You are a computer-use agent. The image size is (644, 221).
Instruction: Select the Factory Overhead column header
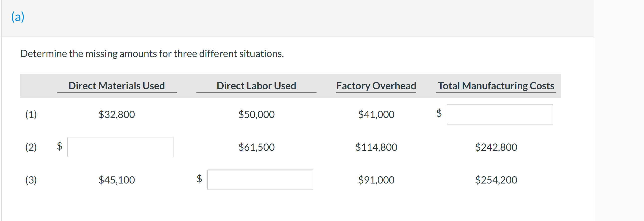[376, 85]
